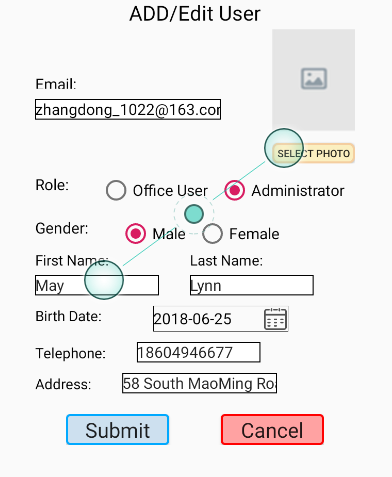
Task: Focus the Address input field
Action: coord(199,383)
